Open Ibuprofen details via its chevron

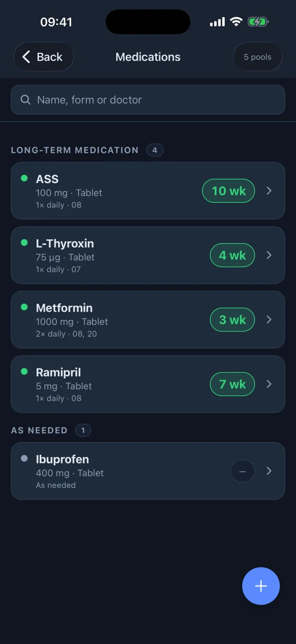(269, 471)
